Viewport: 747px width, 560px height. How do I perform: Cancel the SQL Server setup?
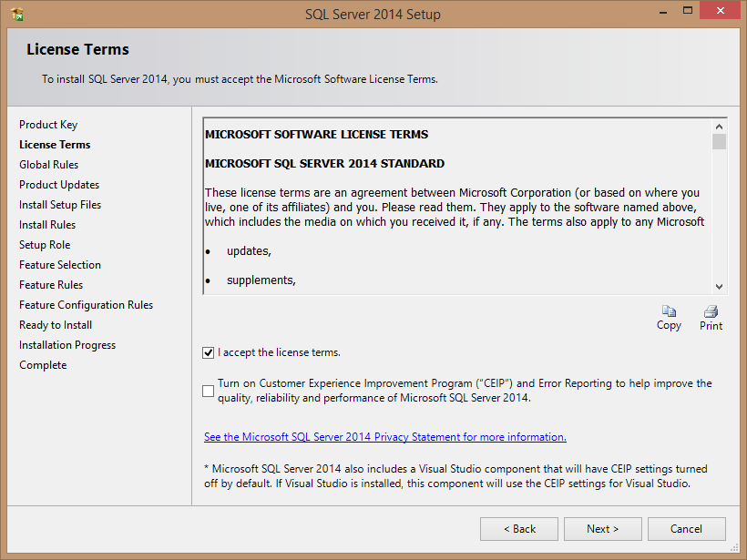[x=686, y=529]
